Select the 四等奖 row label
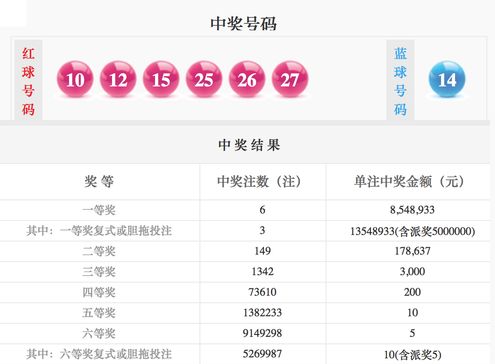The image size is (495, 364). (x=99, y=292)
